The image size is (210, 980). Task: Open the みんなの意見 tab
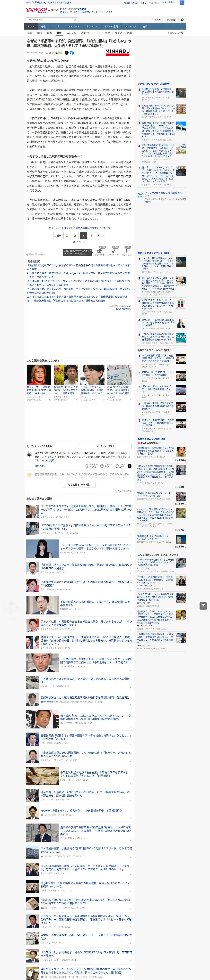pos(111,27)
